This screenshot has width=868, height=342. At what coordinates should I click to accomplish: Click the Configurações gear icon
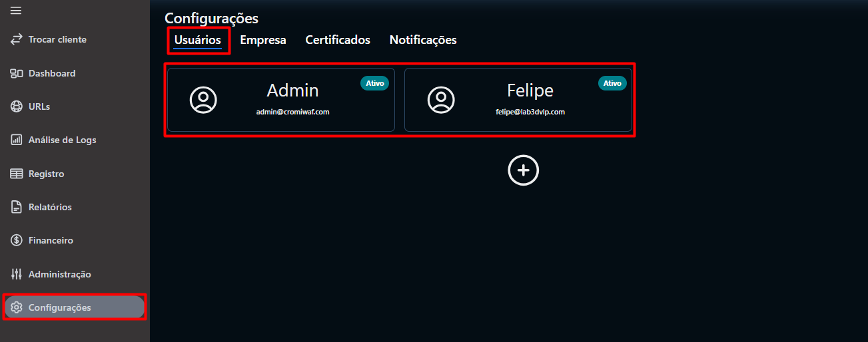click(x=17, y=307)
